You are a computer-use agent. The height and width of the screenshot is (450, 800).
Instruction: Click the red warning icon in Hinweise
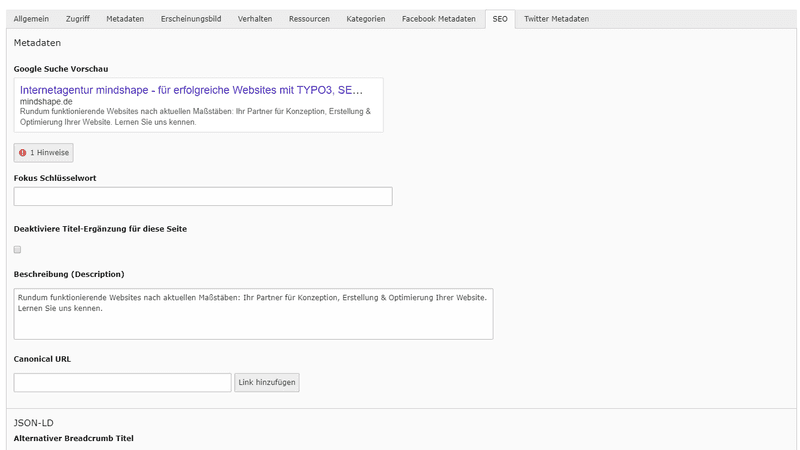pos(22,153)
